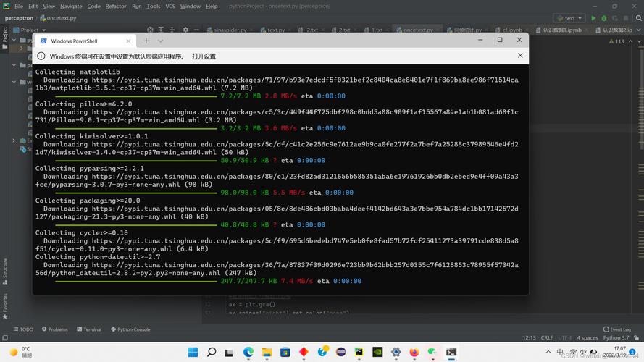Viewport: 644px width, 362px height.
Task: Open the VCS menu in PyCharm
Action: (170, 7)
